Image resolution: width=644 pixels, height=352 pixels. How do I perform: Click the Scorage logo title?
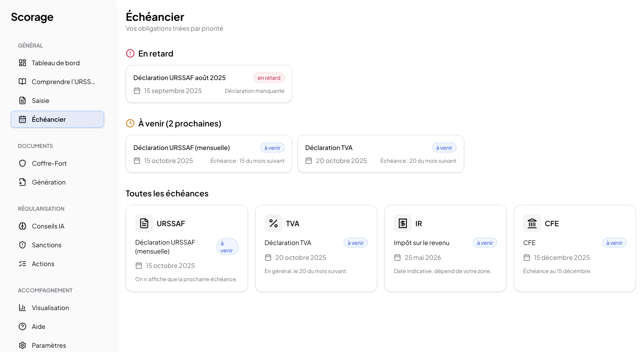[x=32, y=17]
